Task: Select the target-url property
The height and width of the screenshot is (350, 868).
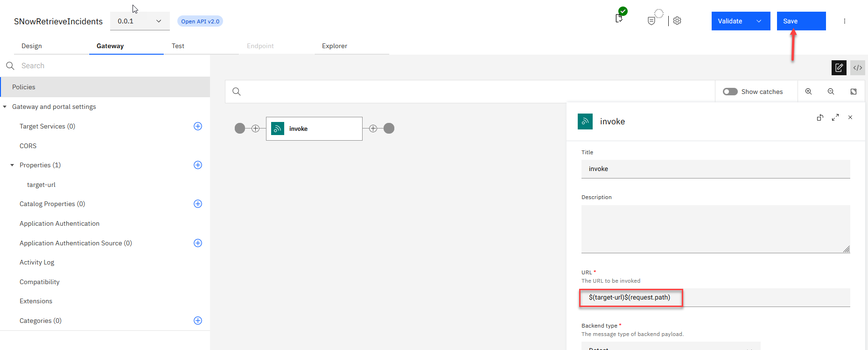Action: (x=41, y=185)
